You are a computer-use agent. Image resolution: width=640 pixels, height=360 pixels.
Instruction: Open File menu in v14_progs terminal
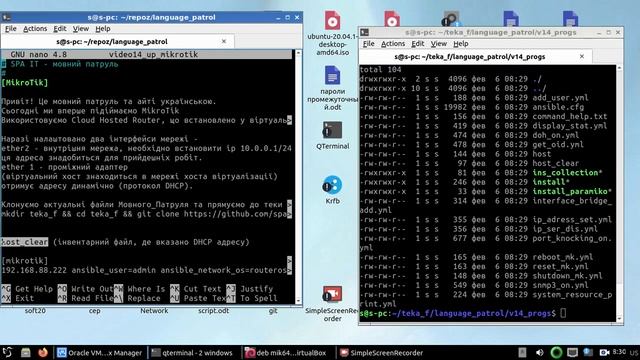click(x=369, y=44)
